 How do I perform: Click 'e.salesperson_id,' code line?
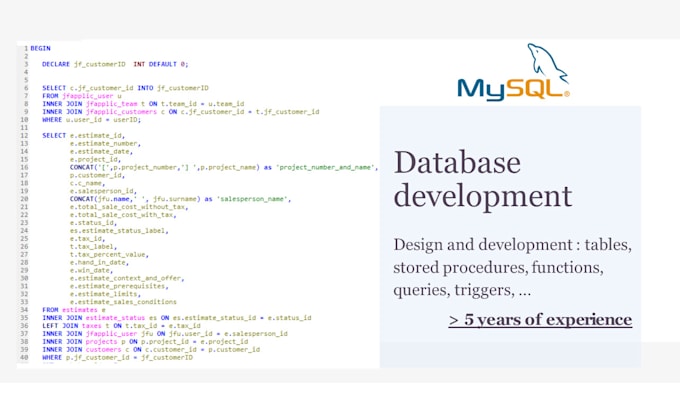click(104, 191)
